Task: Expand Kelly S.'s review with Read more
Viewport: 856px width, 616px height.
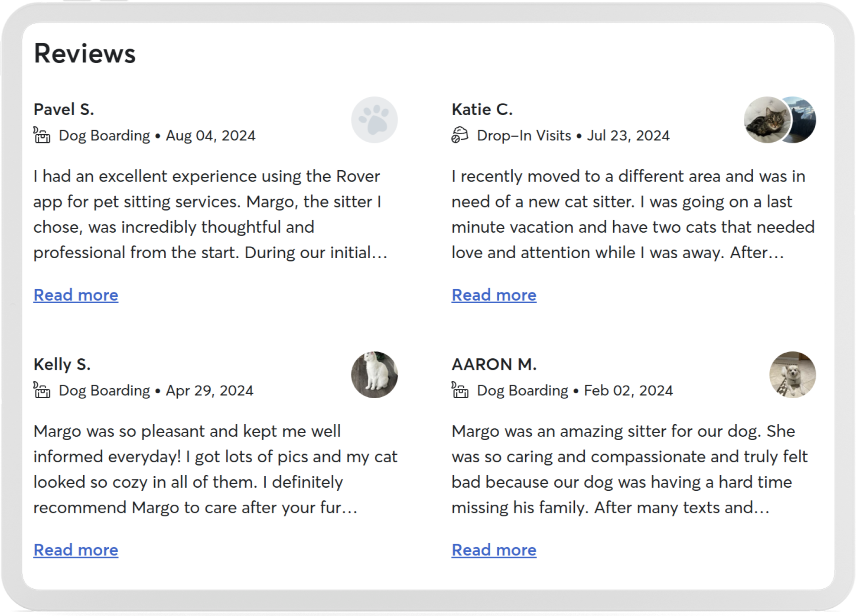Action: [x=76, y=550]
